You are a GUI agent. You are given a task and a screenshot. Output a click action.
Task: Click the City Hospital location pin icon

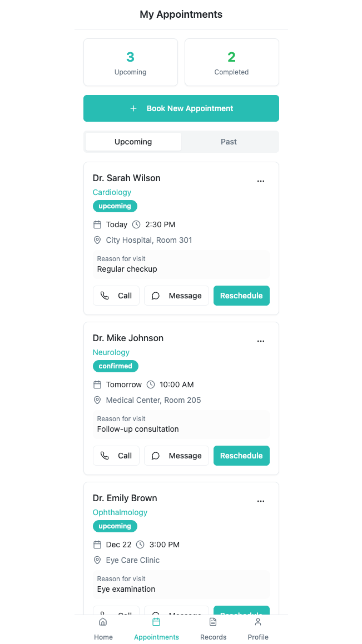[x=97, y=240]
